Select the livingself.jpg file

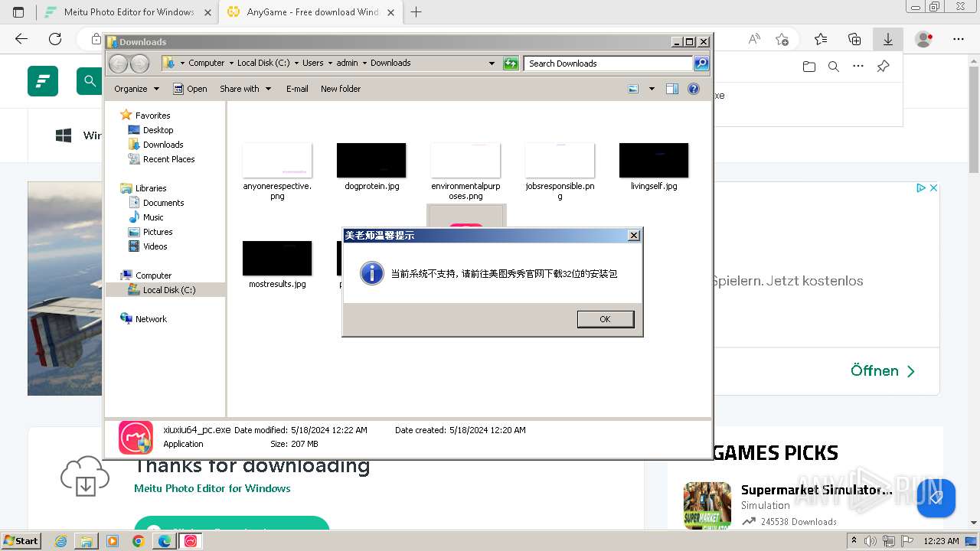pos(654,165)
